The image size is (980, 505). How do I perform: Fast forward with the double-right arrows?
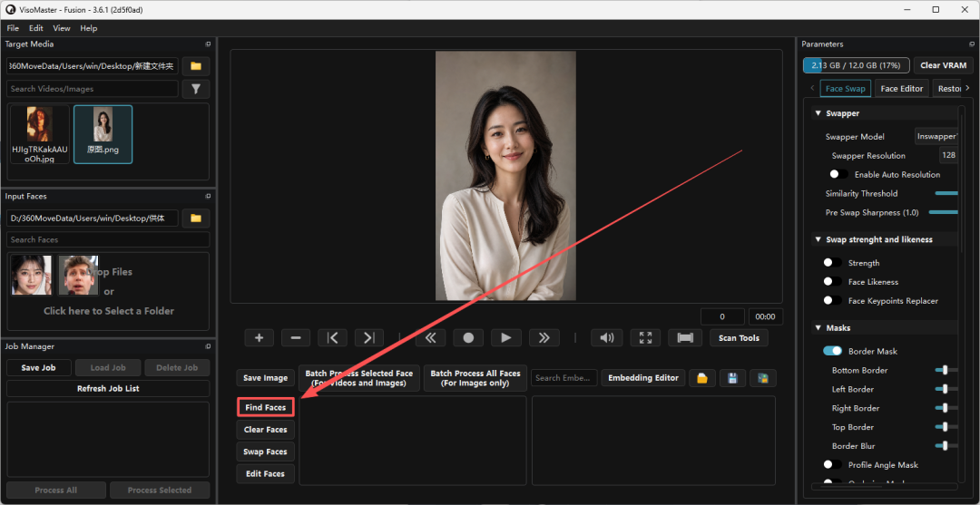coord(544,337)
